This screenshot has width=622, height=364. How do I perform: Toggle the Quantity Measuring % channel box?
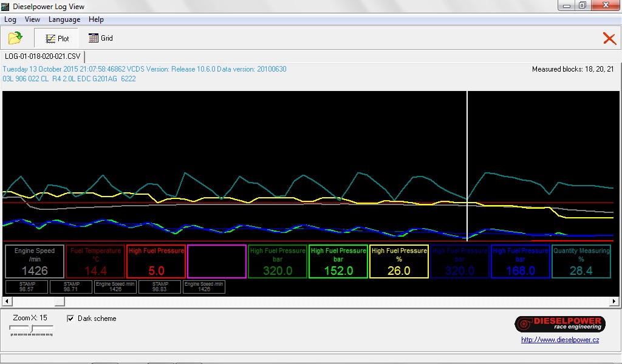(581, 261)
